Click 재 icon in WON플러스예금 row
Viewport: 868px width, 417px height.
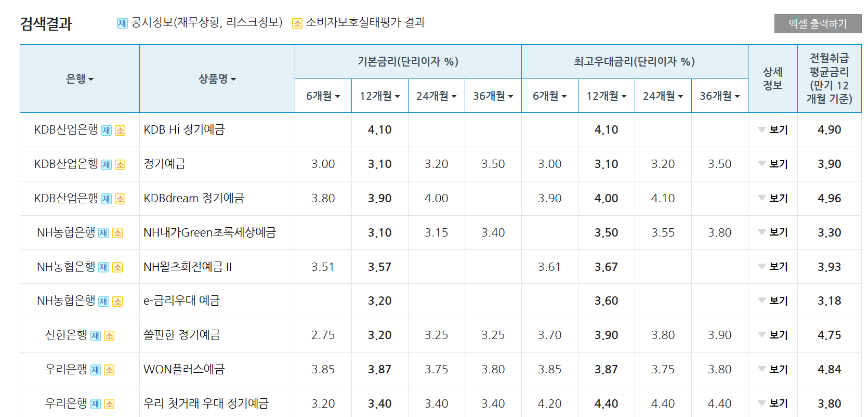coord(95,370)
